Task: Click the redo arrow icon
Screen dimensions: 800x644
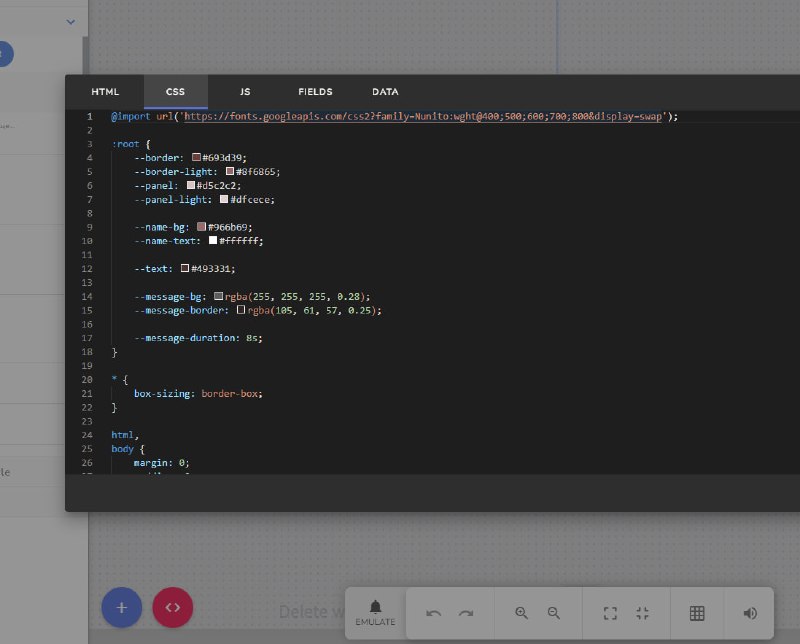Action: point(466,613)
